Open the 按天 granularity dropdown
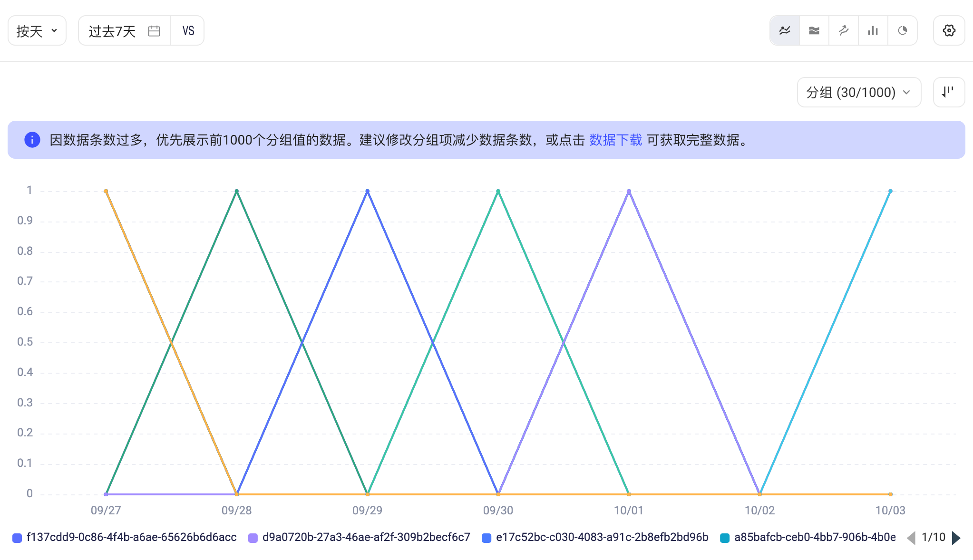The image size is (973, 560). (37, 30)
